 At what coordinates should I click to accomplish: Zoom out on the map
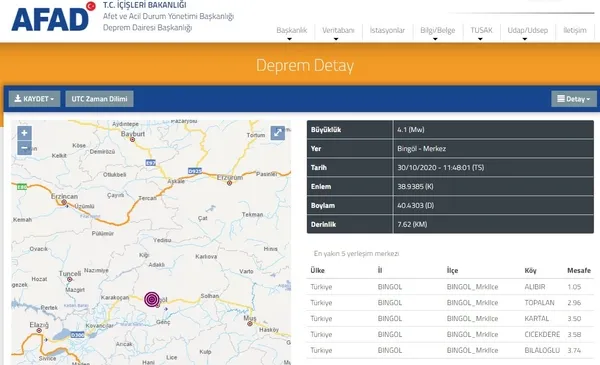pos(24,148)
